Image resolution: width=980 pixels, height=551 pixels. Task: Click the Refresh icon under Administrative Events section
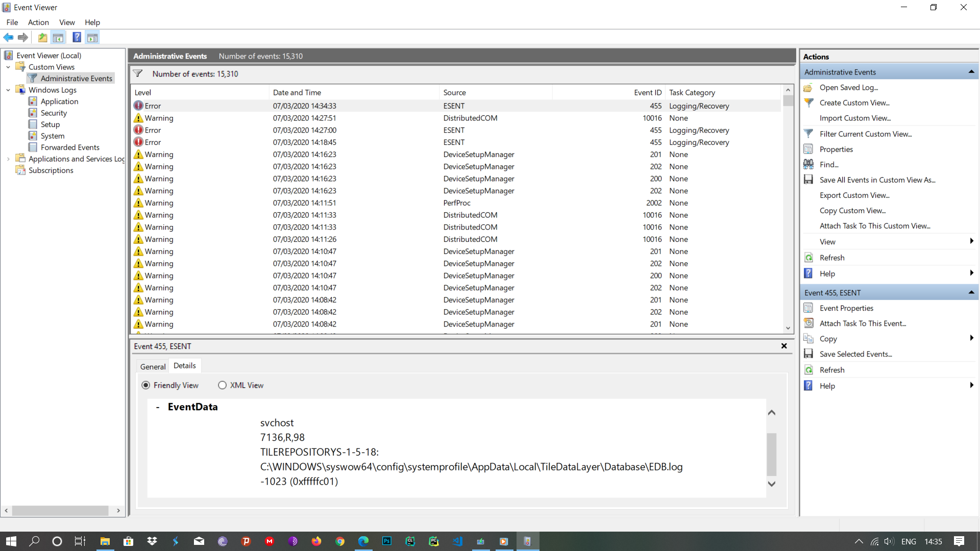click(x=808, y=258)
